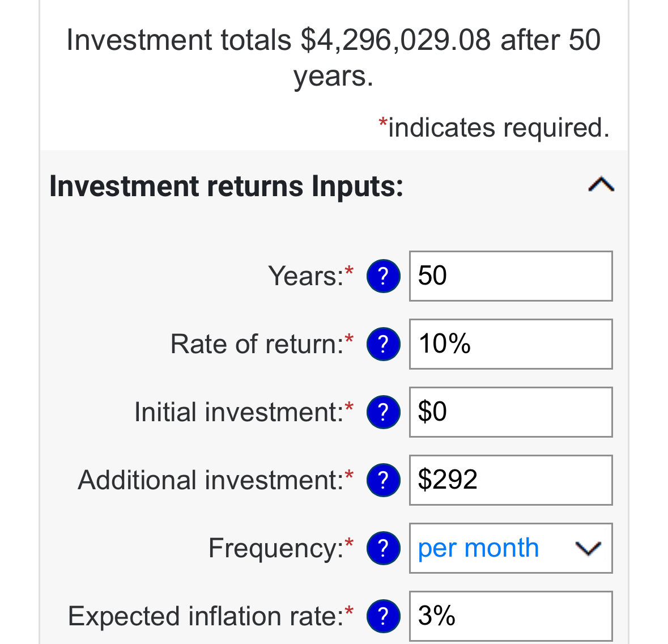Show help for Rate of return

point(384,344)
